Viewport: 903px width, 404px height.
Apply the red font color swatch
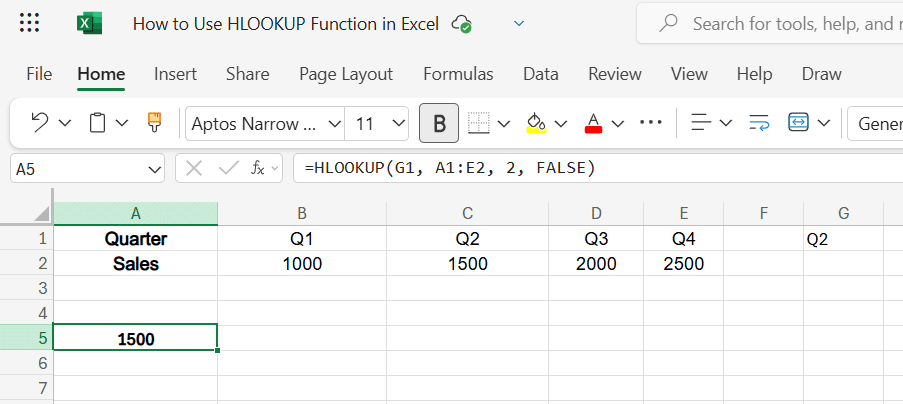click(x=593, y=123)
